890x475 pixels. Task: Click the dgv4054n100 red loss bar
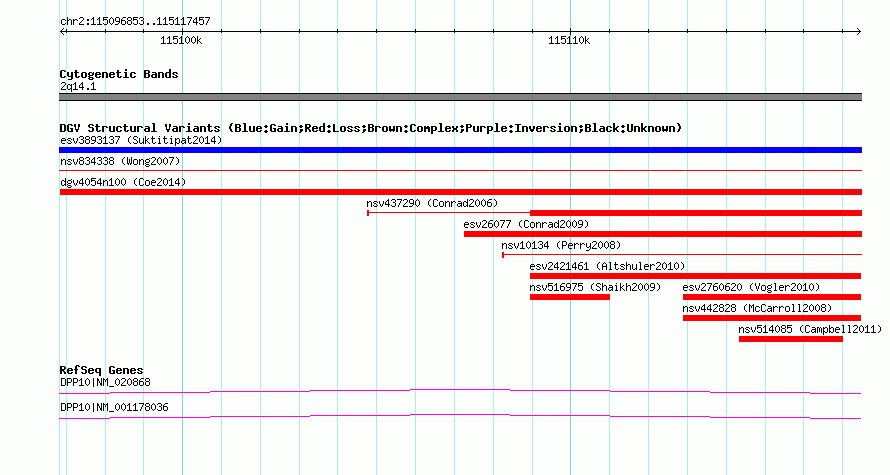pyautogui.click(x=460, y=192)
